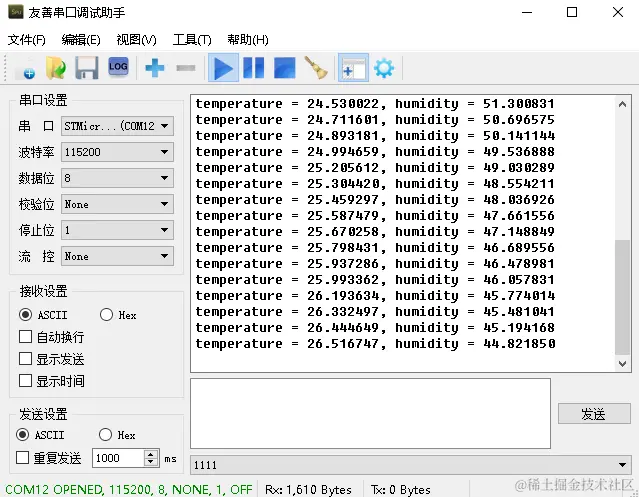This screenshot has width=639, height=497.
Task: Click the line with temperature = 26.193634
Action: pos(375,295)
